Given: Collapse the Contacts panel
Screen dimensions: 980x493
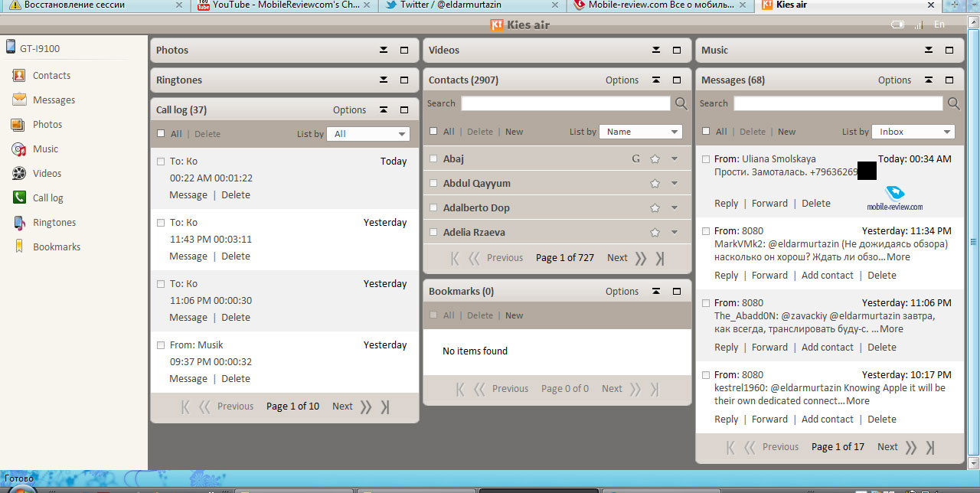Looking at the screenshot, I should [656, 80].
